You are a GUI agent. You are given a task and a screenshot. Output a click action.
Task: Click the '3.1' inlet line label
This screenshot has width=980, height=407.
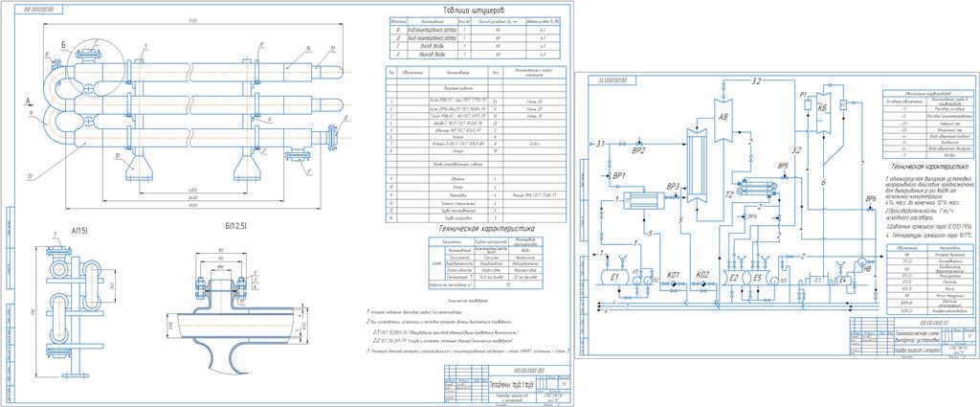pyautogui.click(x=599, y=145)
